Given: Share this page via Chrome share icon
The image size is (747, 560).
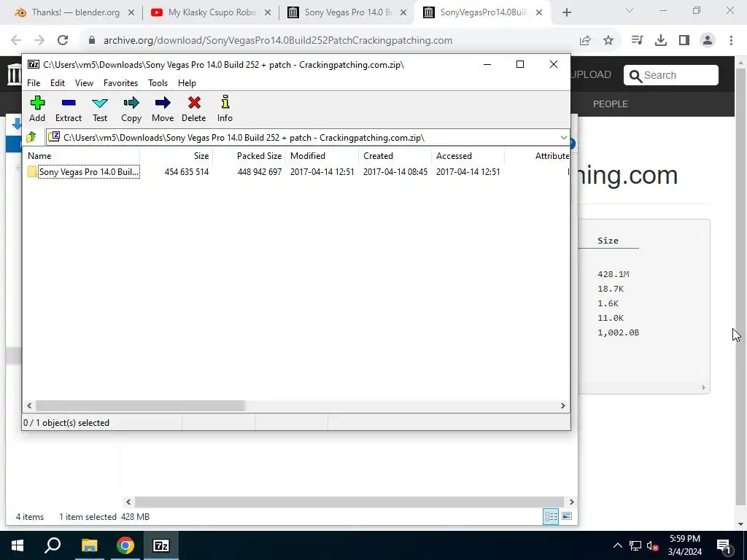Looking at the screenshot, I should (585, 41).
